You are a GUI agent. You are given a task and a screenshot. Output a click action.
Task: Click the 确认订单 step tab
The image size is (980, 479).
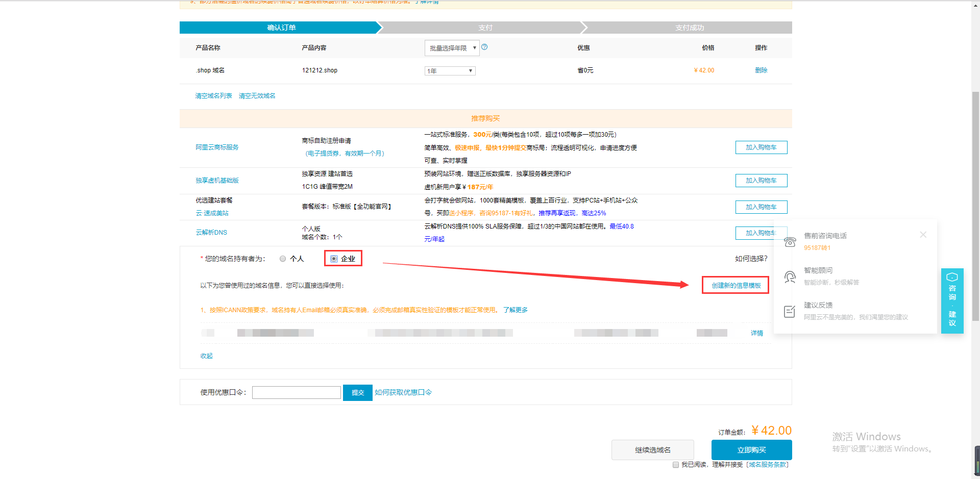[x=281, y=28]
